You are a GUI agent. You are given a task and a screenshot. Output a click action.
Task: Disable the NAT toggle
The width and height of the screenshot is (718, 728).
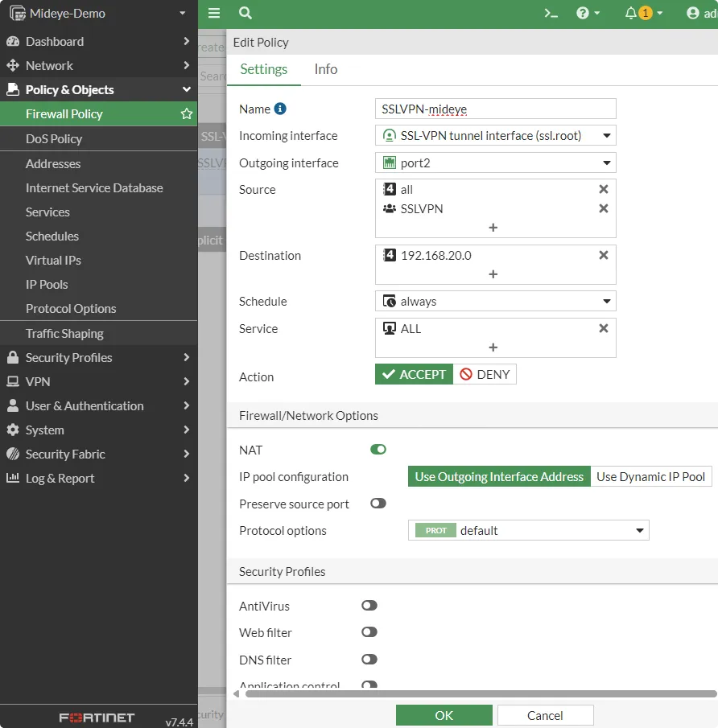pos(378,450)
